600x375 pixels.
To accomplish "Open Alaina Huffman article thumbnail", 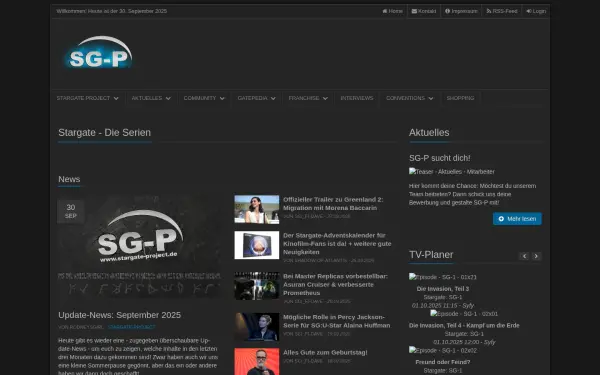I will click(x=257, y=327).
